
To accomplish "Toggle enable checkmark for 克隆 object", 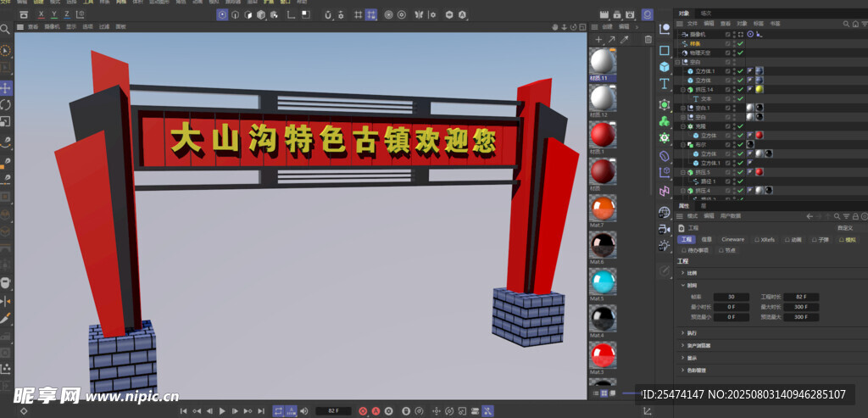I will click(x=740, y=126).
